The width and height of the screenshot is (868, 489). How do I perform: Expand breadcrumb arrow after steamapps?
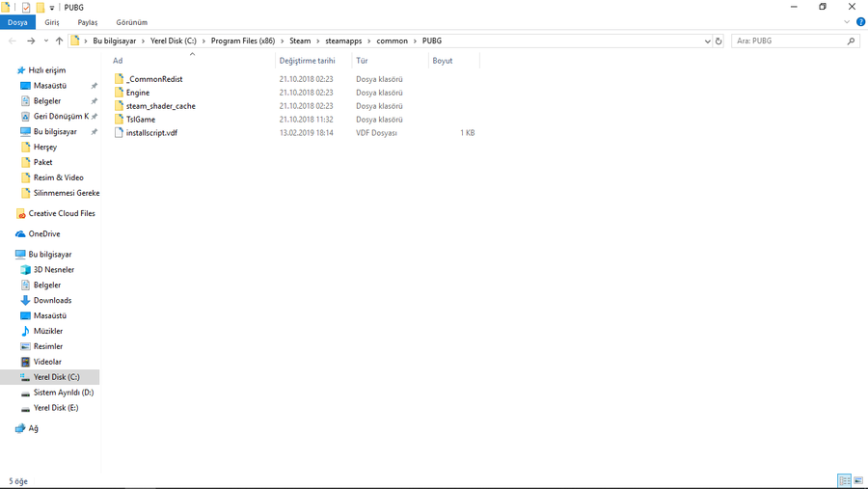point(369,41)
